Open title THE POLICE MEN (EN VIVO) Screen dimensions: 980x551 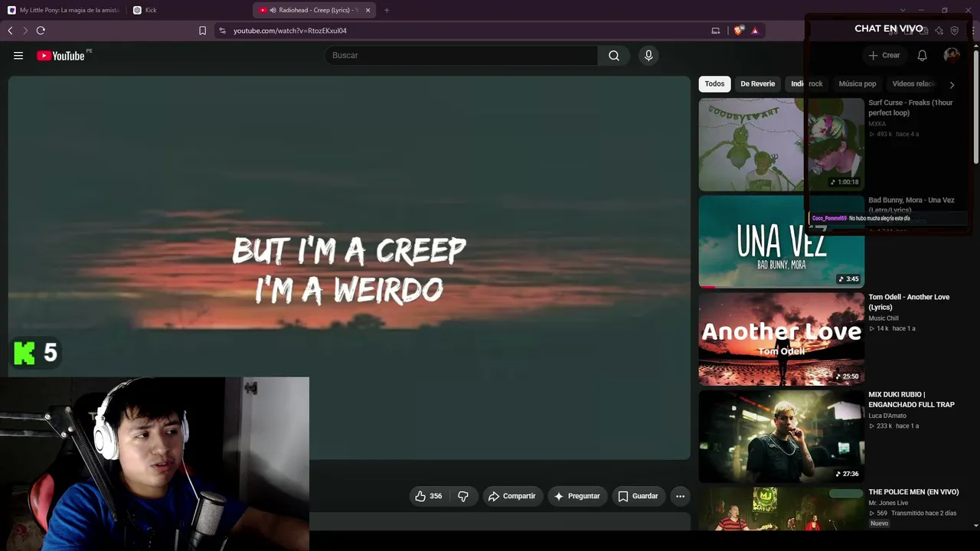point(913,492)
